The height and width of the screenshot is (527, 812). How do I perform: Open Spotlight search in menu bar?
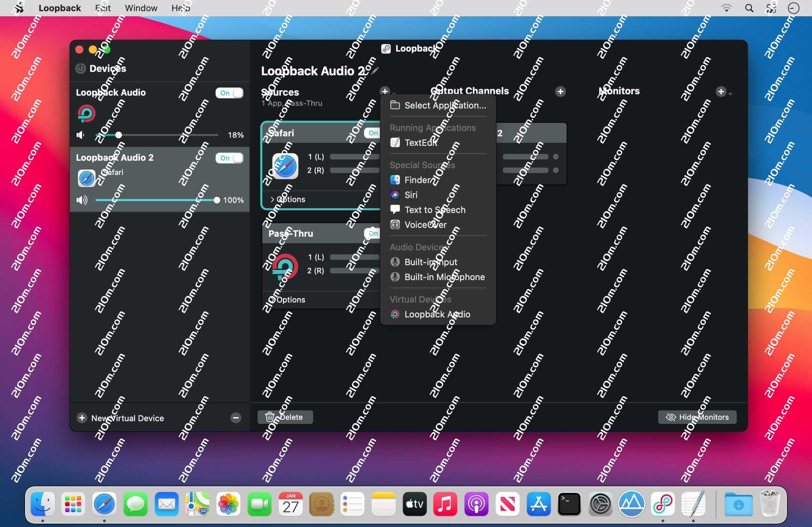[749, 8]
